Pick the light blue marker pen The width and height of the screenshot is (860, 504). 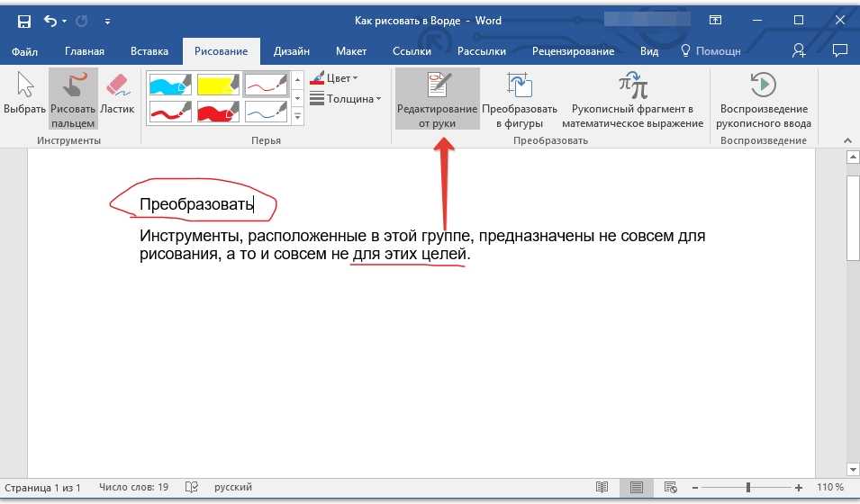click(168, 84)
